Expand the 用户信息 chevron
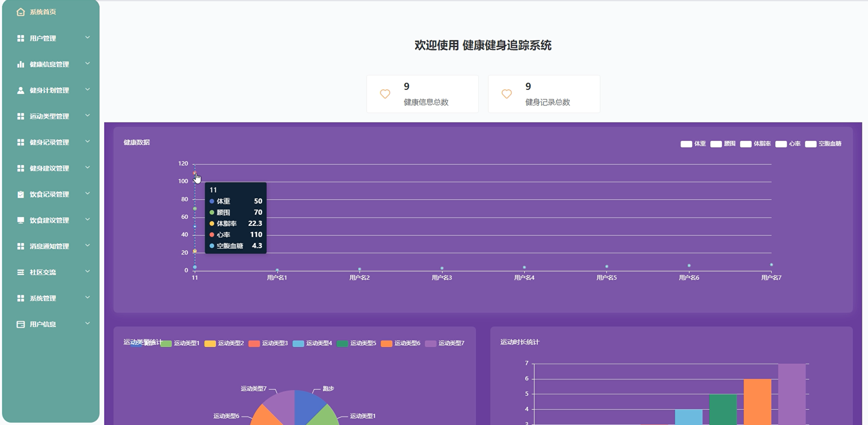The width and height of the screenshot is (868, 425). 87,323
